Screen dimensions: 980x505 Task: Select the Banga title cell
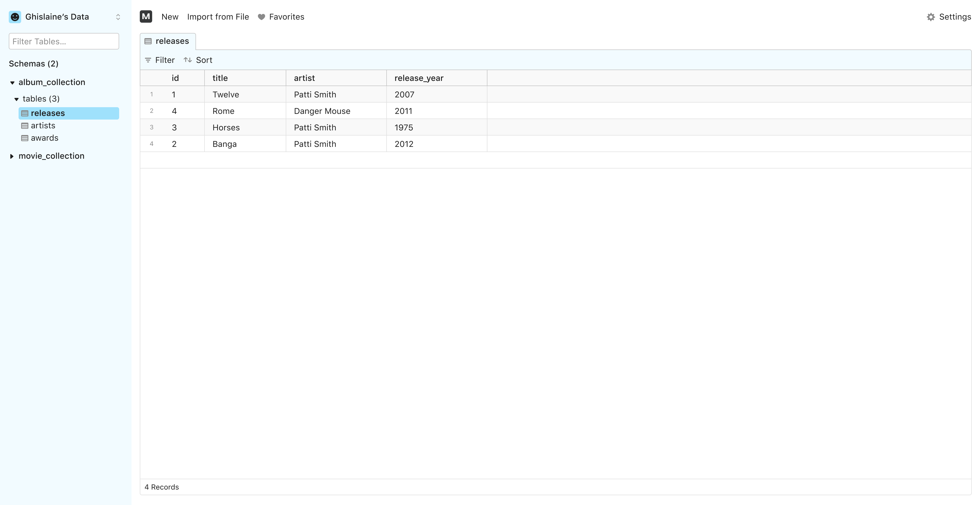point(245,144)
